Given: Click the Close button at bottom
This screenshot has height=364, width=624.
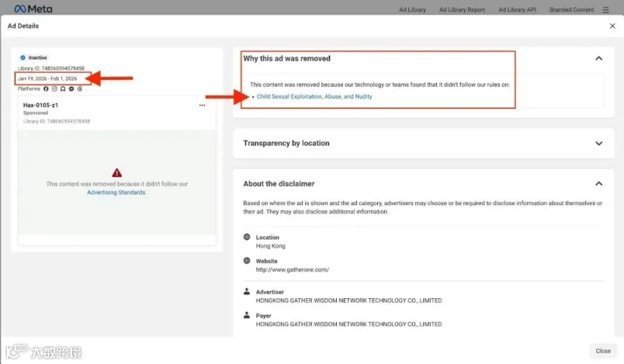Looking at the screenshot, I should [x=603, y=351].
